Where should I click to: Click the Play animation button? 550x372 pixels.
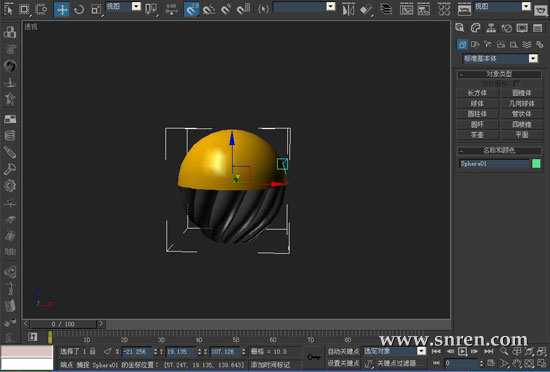[x=462, y=351]
